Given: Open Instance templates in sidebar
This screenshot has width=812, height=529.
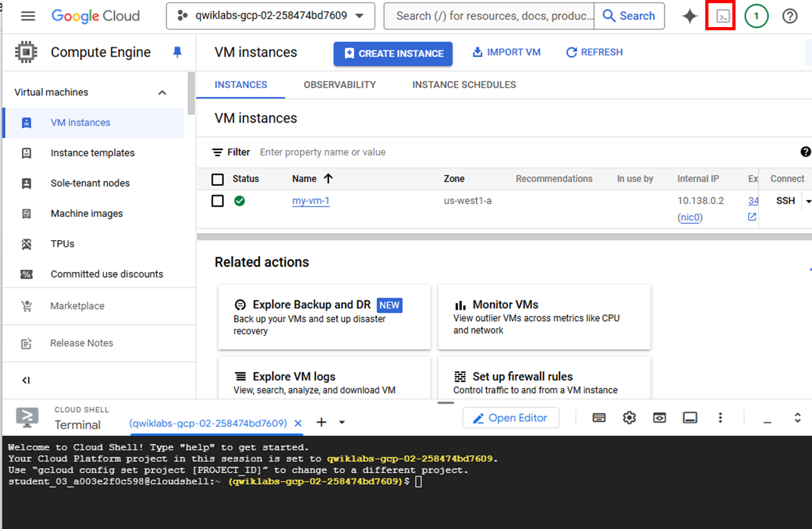Looking at the screenshot, I should click(93, 153).
